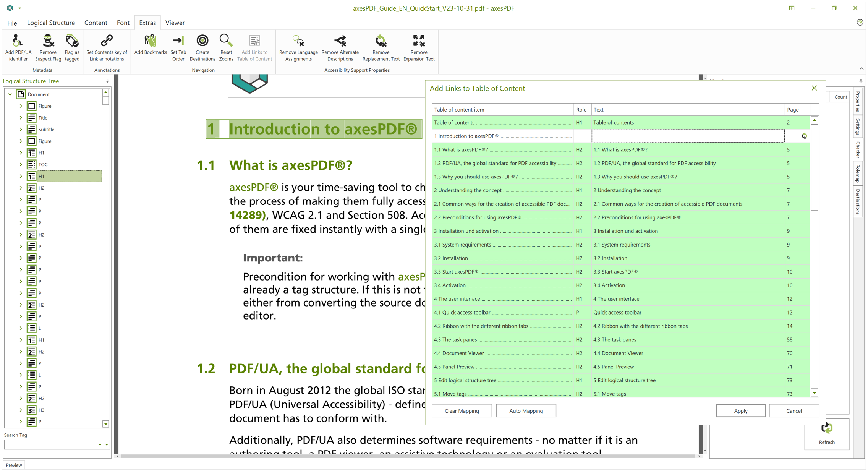Click Add PDF/UA identifier tool
The width and height of the screenshot is (868, 472).
pos(18,48)
